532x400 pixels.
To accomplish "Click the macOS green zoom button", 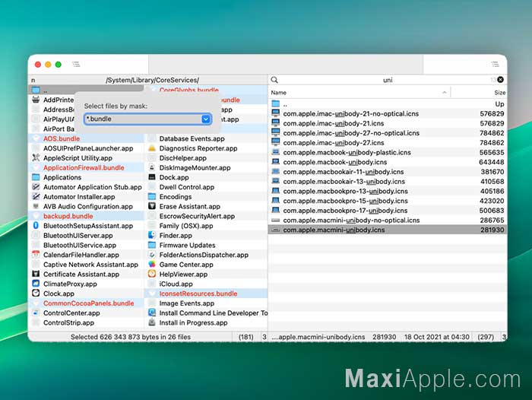I will tap(59, 65).
